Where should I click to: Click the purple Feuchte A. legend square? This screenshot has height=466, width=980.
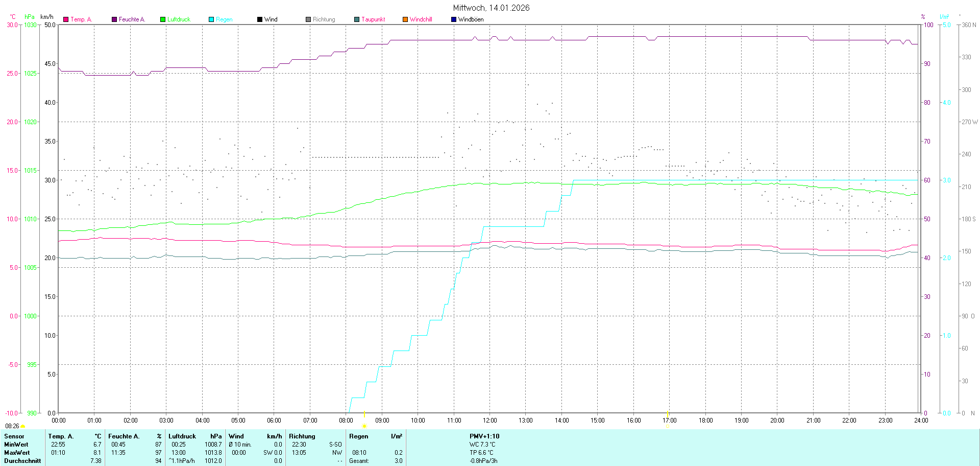tap(114, 19)
